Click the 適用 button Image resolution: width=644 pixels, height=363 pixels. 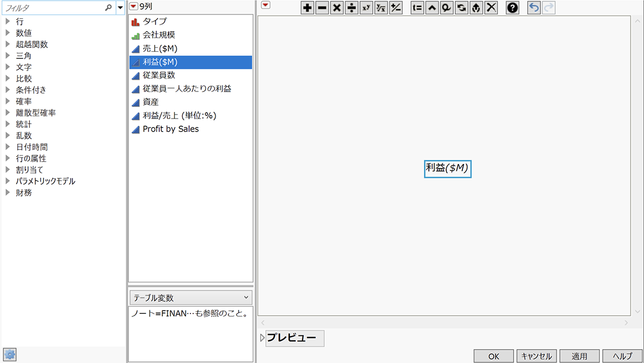pyautogui.click(x=580, y=356)
